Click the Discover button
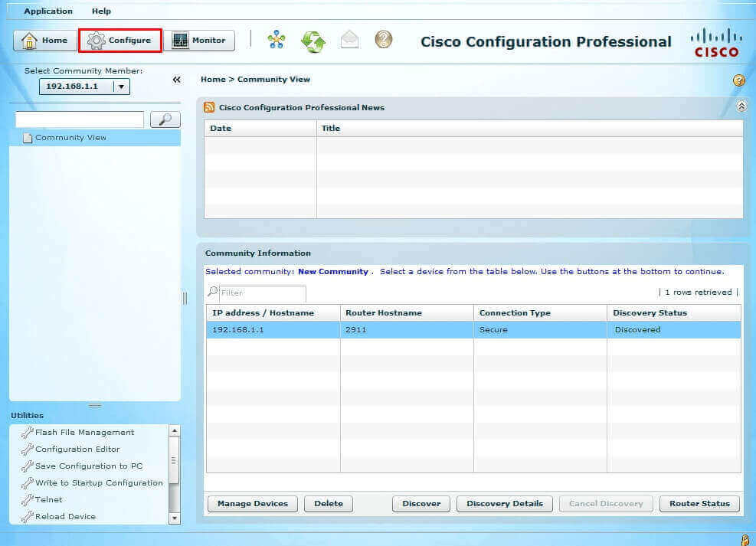 [x=421, y=504]
